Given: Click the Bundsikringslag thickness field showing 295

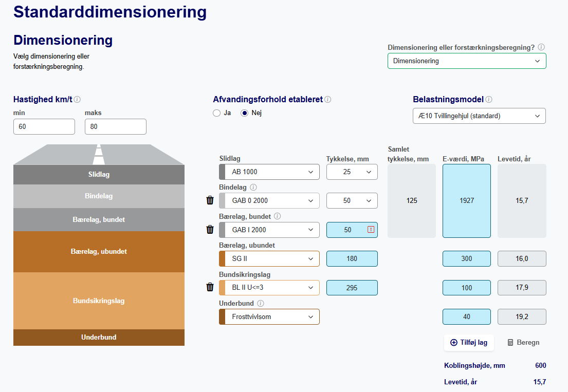Looking at the screenshot, I should (352, 288).
